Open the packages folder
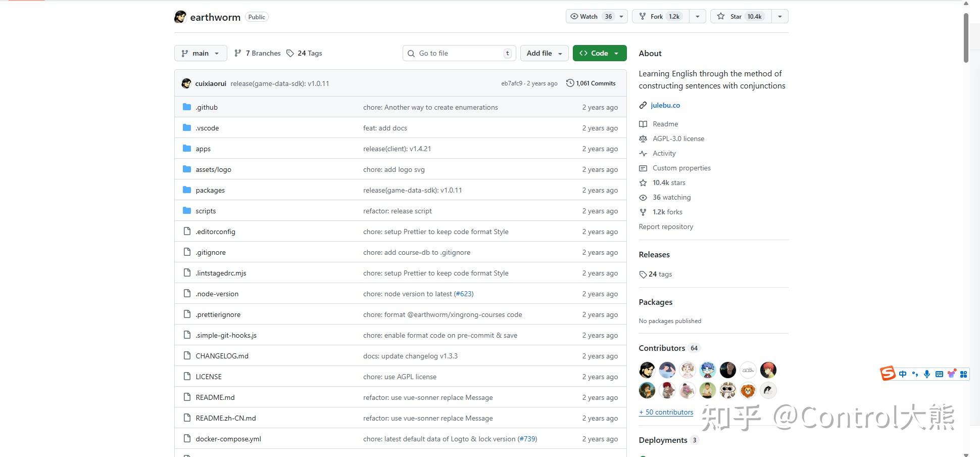Viewport: 980px width, 457px height. click(x=210, y=190)
